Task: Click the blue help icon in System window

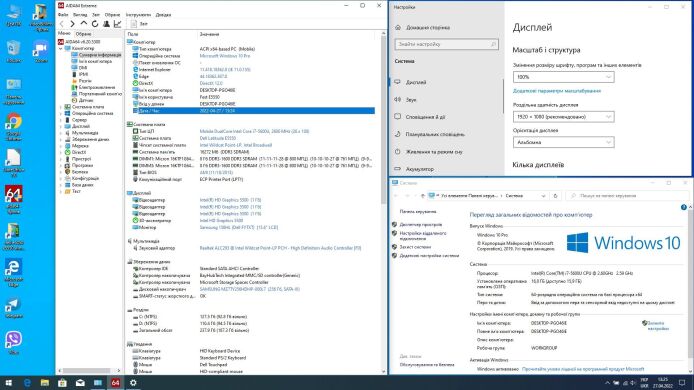Action: [x=684, y=207]
